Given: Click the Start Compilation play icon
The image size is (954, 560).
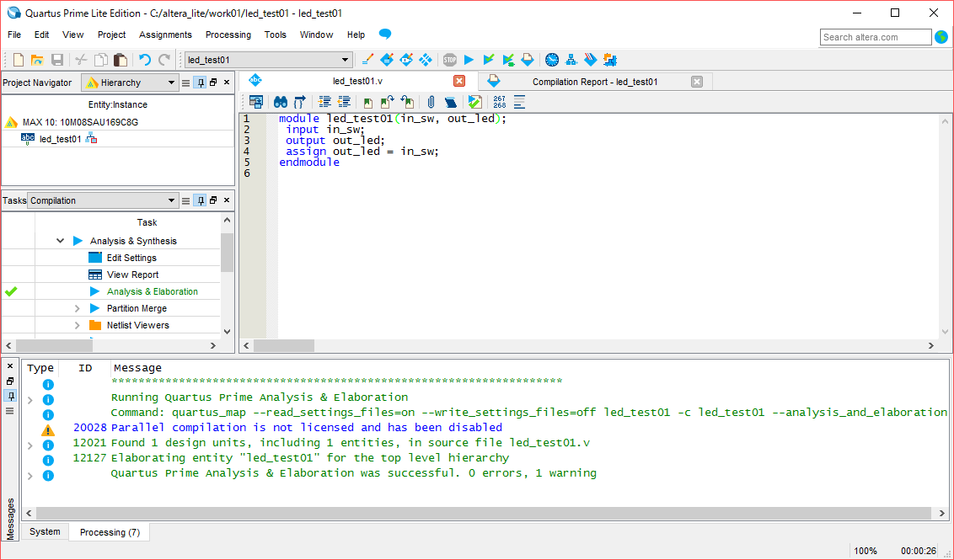Looking at the screenshot, I should pyautogui.click(x=469, y=60).
